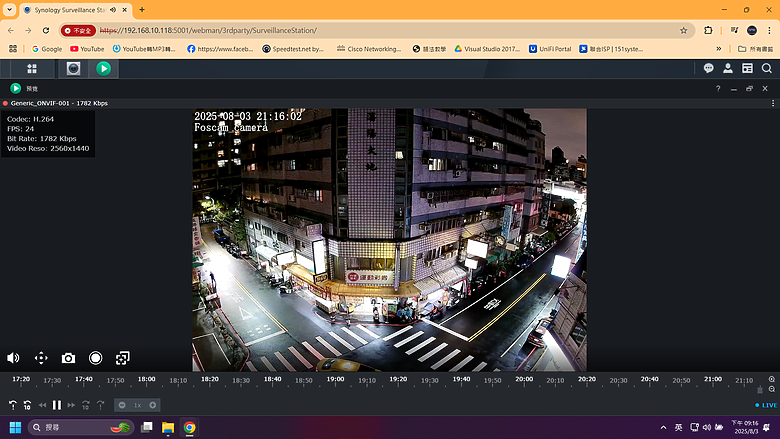Seek timeline to 20:00 mark

click(x=524, y=379)
